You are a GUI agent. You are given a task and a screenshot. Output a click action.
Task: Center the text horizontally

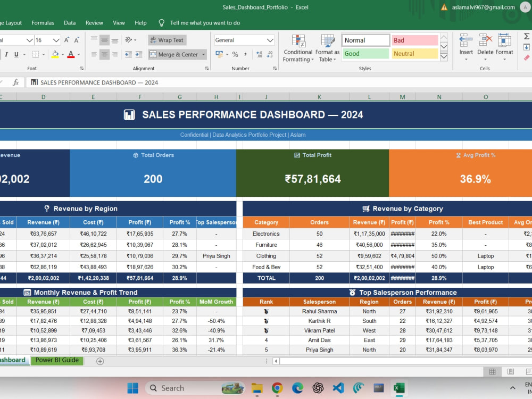[104, 54]
